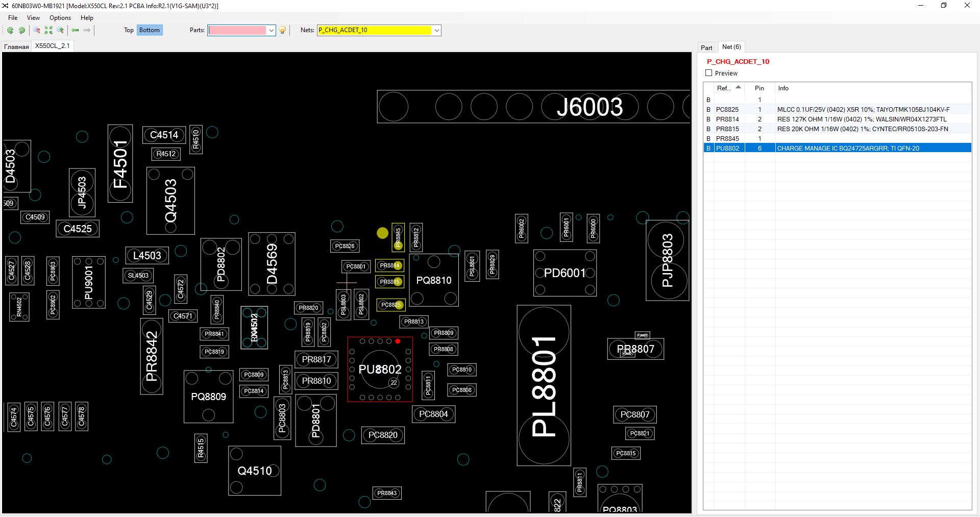The height and width of the screenshot is (517, 980).
Task: Click the pink Parts search field
Action: coord(237,31)
